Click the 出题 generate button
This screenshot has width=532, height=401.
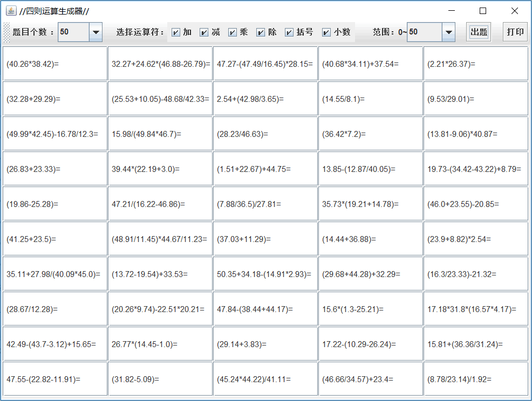click(x=479, y=32)
